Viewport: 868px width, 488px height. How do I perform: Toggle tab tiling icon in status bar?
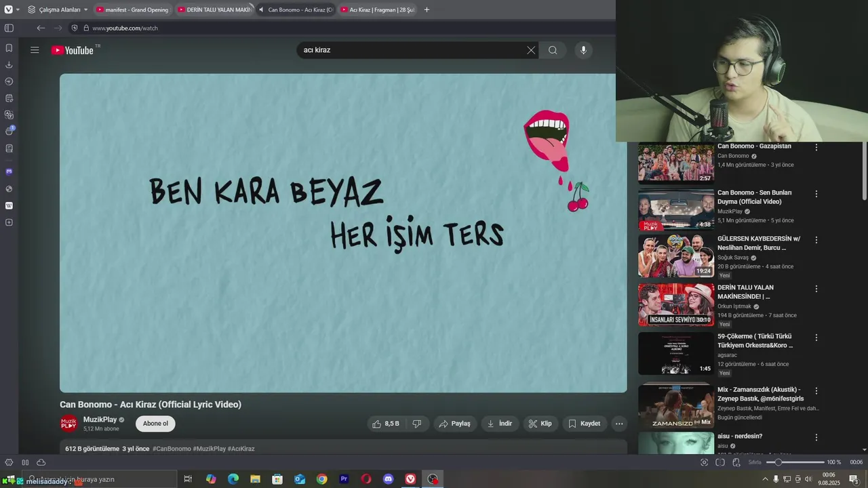[720, 462]
